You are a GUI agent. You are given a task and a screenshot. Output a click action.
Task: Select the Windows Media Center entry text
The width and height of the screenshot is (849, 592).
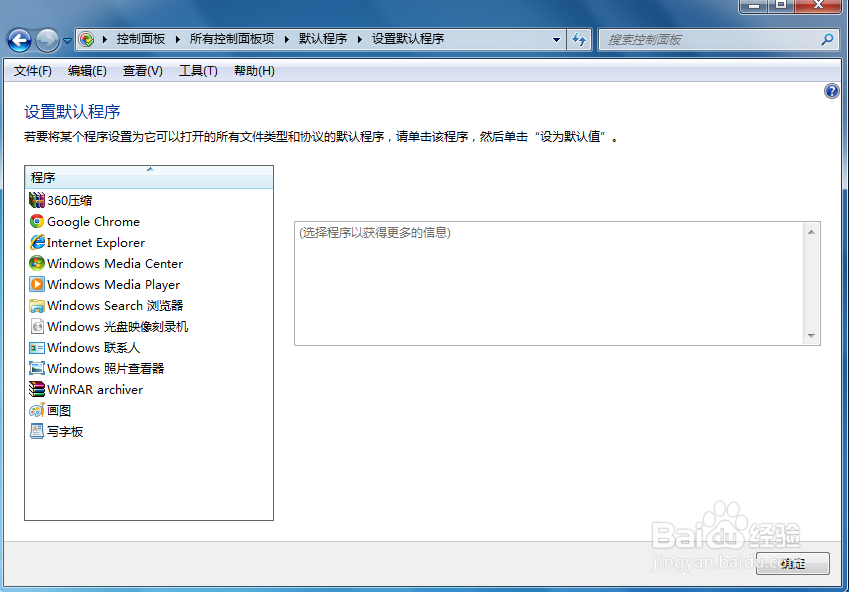click(x=115, y=263)
